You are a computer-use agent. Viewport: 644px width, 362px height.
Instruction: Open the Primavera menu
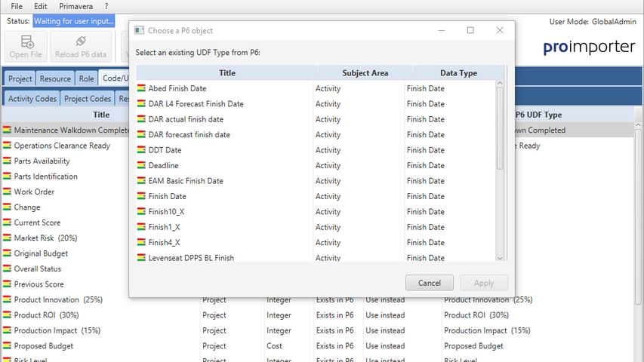coord(75,6)
